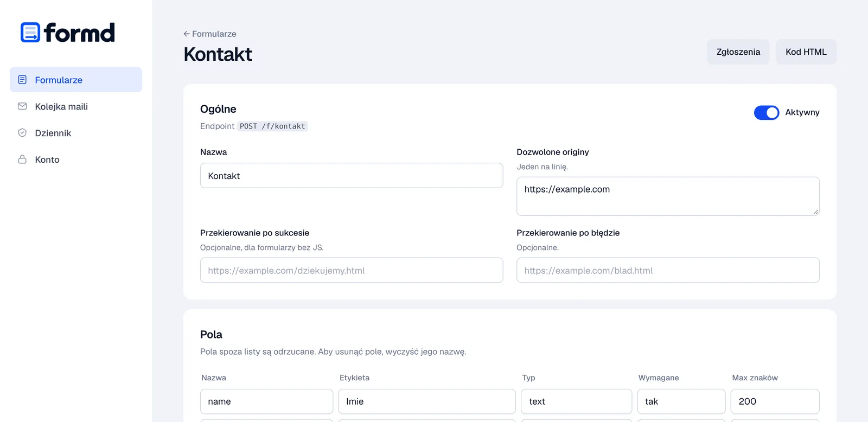The height and width of the screenshot is (422, 868).
Task: Show the Kod HTML
Action: (806, 52)
